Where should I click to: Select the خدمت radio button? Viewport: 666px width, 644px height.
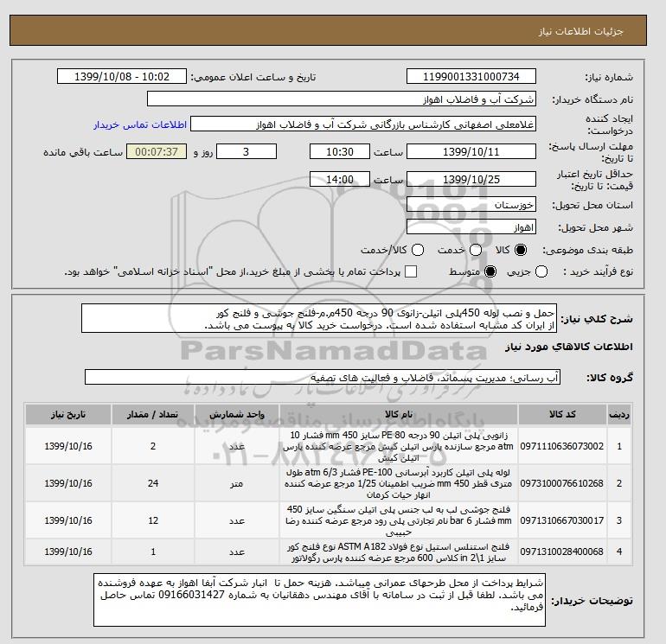pos(476,250)
